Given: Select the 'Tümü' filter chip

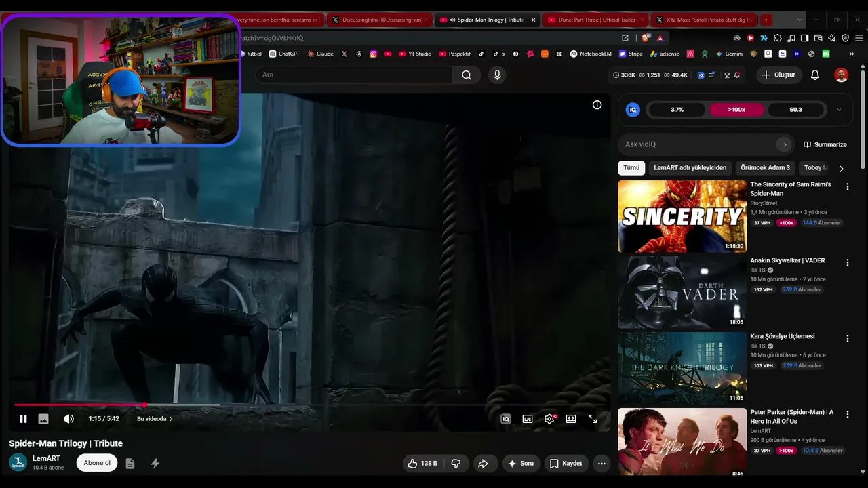Looking at the screenshot, I should [x=631, y=168].
